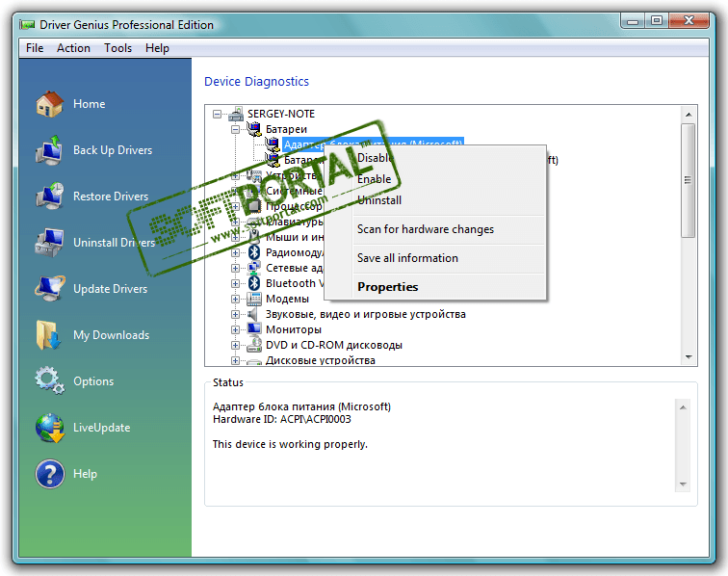Click the Update Drivers monitor icon
Screen dimensions: 728x576
click(49, 288)
